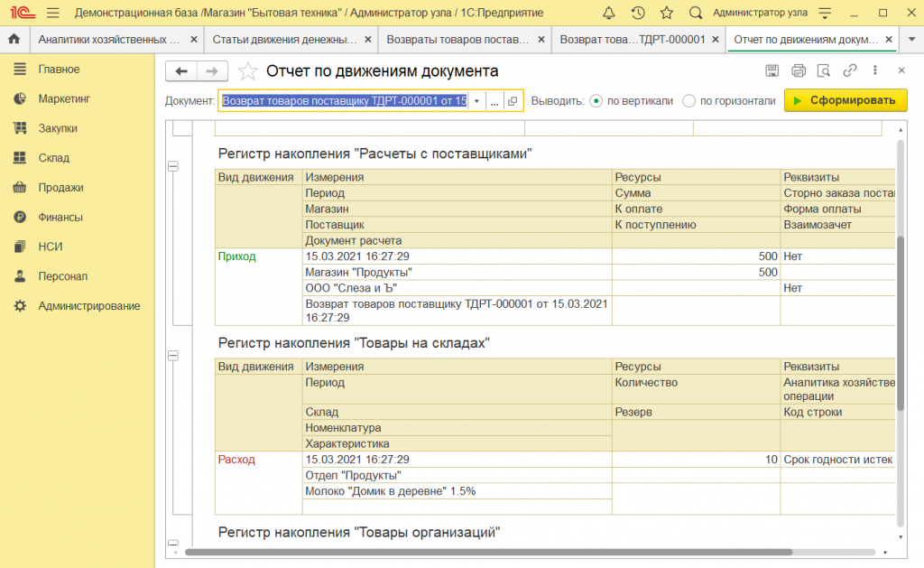Go to the home page via the house icon
Viewport: 924px width, 568px height.
click(13, 40)
